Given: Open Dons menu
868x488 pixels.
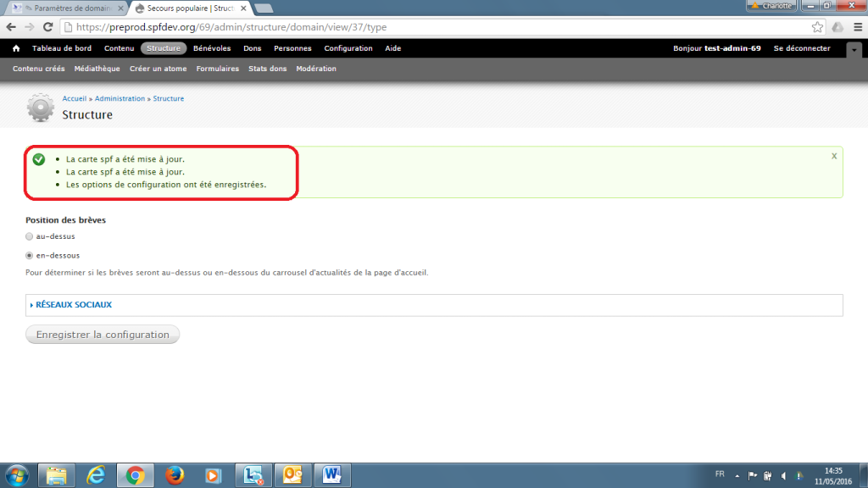Looking at the screenshot, I should 252,48.
